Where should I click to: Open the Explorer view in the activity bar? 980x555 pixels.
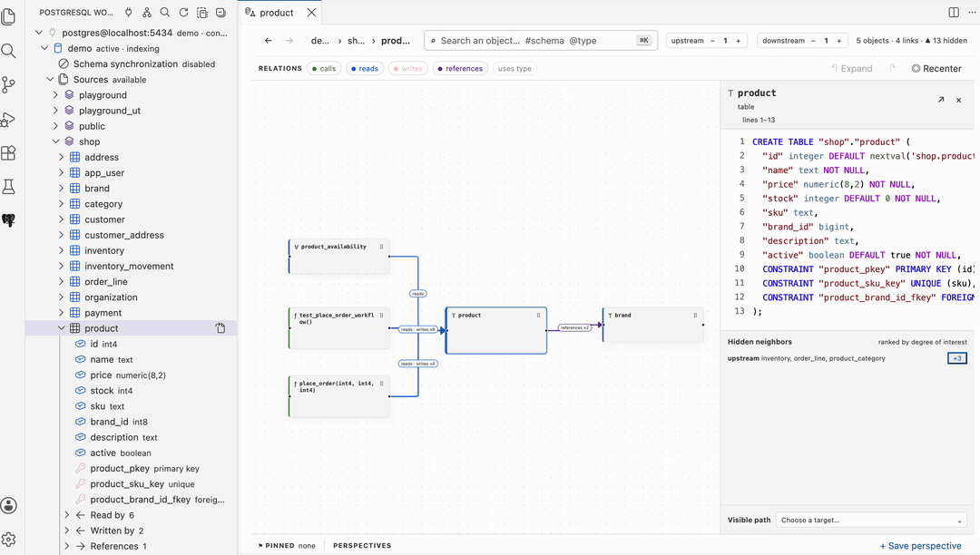point(9,17)
